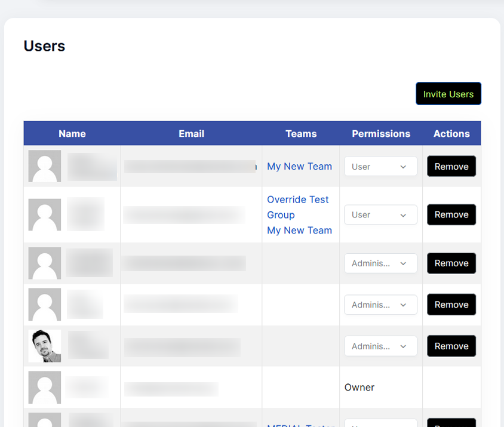Click My New Team under Override Test Group
504x427 pixels.
[x=299, y=230]
